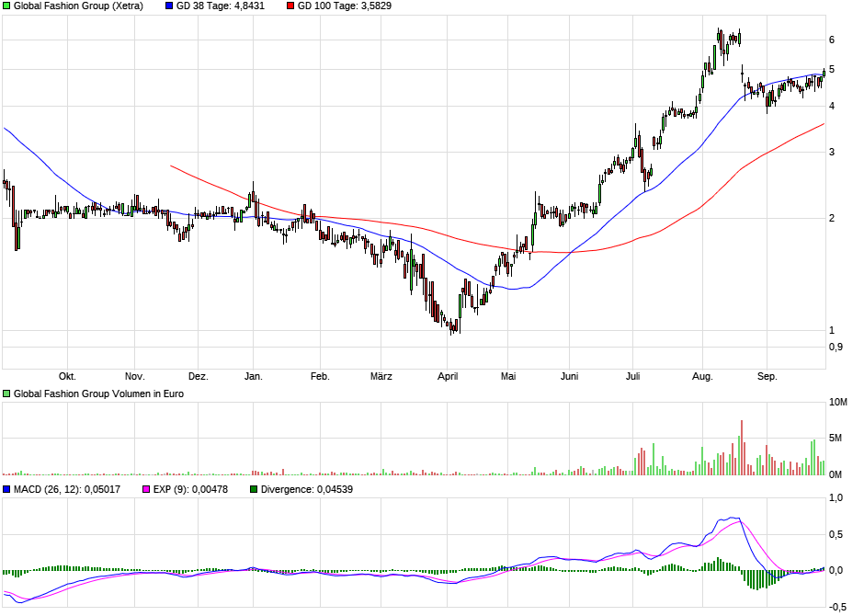Click the 'GD 100 Tage: 3,5829' label
This screenshot has width=864, height=616.
click(x=345, y=6)
